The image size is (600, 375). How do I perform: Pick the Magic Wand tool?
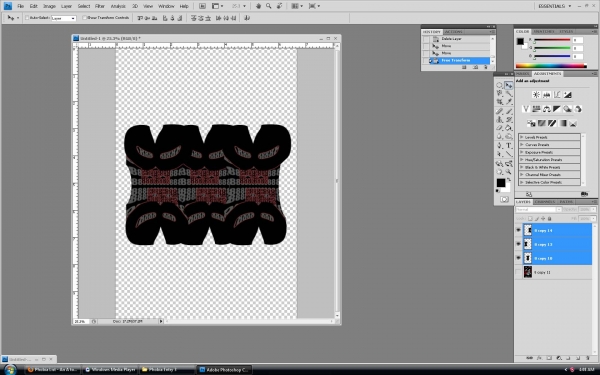(509, 94)
